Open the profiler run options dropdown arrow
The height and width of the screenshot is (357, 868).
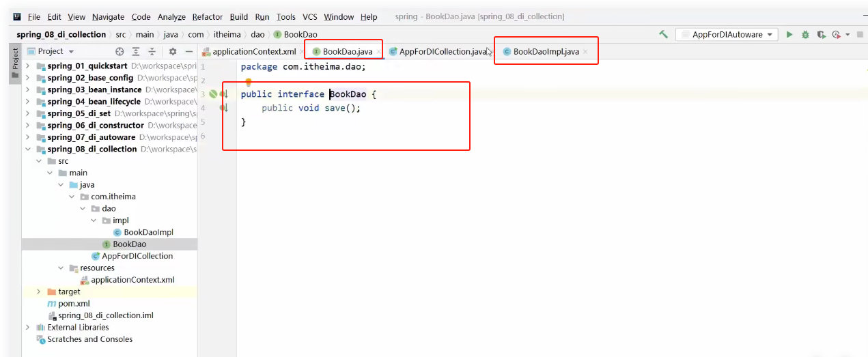[848, 34]
